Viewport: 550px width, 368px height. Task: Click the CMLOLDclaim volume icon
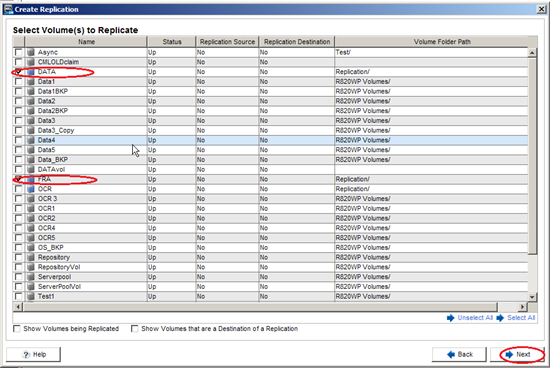(x=31, y=62)
